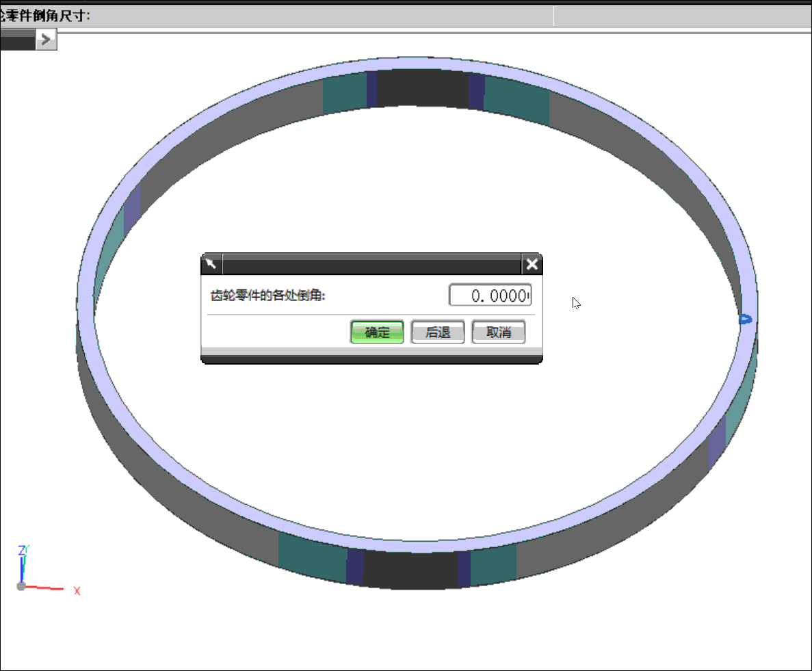Click the 齿轮零件的各处倒角 value input field
812x671 pixels.
click(489, 295)
